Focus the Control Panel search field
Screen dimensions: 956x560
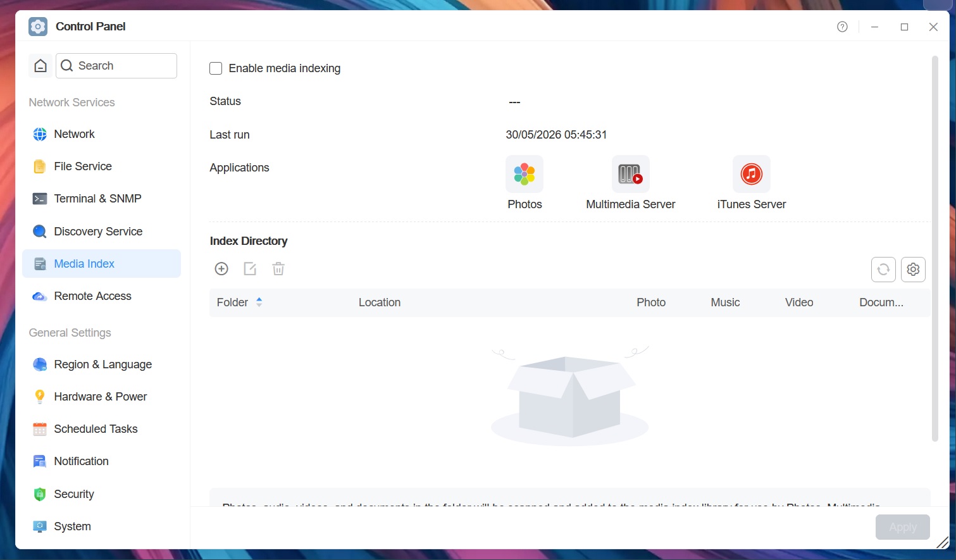click(116, 66)
